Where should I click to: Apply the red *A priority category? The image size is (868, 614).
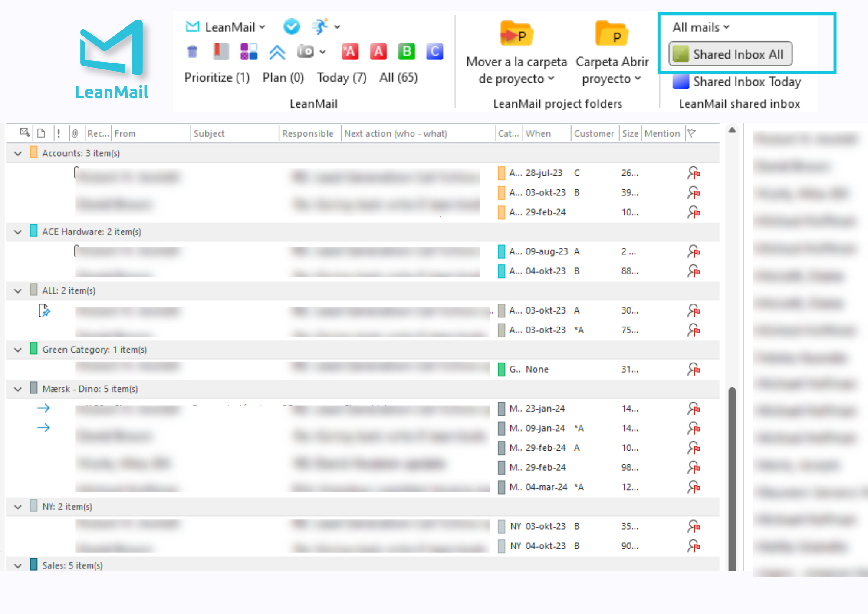click(x=349, y=52)
